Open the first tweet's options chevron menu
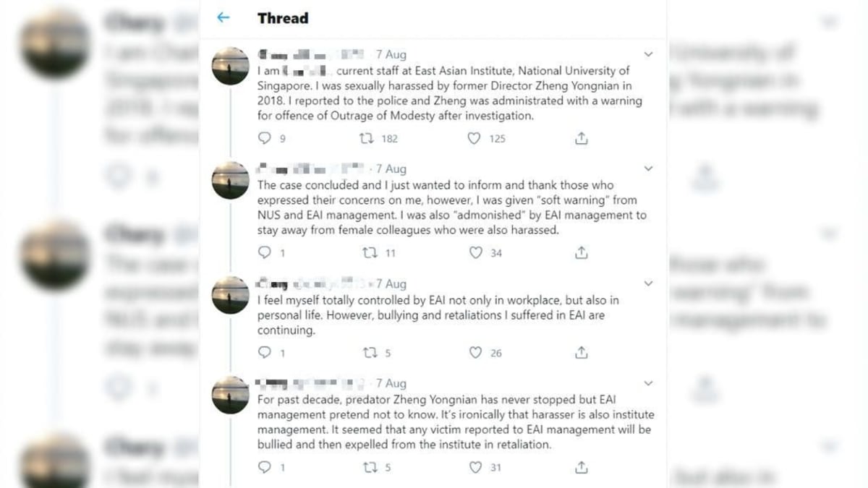868x488 pixels. tap(648, 54)
